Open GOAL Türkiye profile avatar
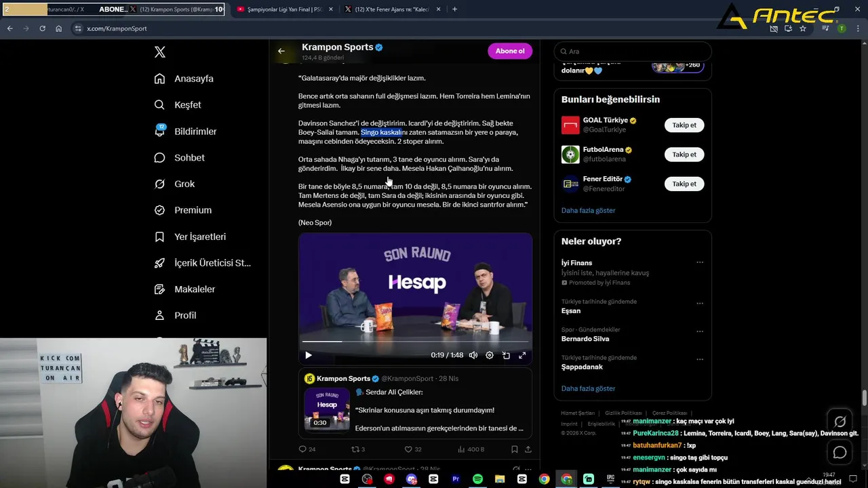Viewport: 868px width, 488px height. pos(570,125)
